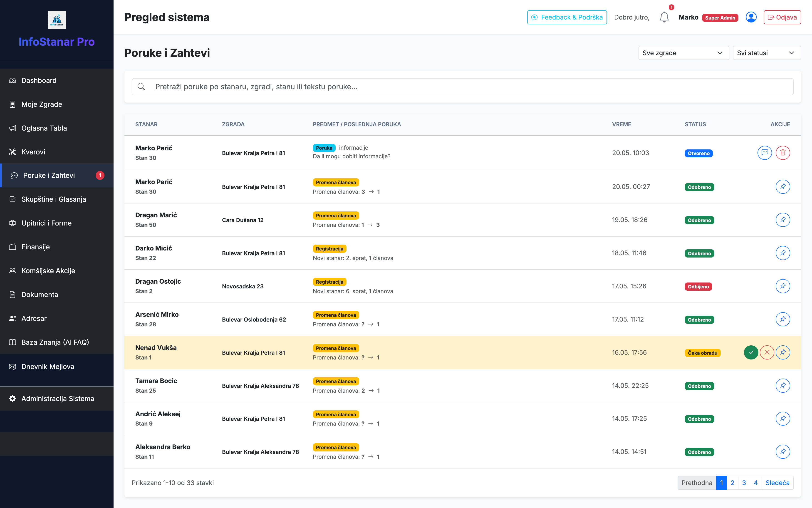Open the notifications bell
Viewport: 812px width, 508px height.
[x=664, y=17]
